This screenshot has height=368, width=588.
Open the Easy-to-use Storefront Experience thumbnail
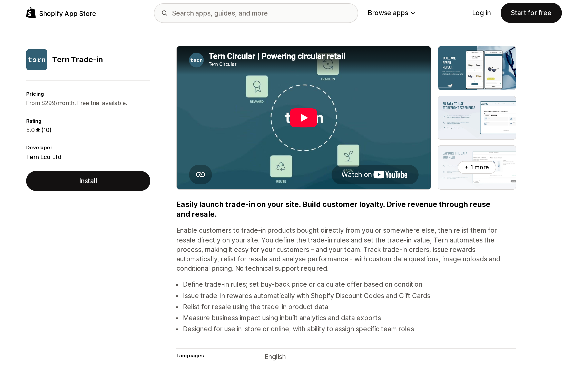click(477, 118)
